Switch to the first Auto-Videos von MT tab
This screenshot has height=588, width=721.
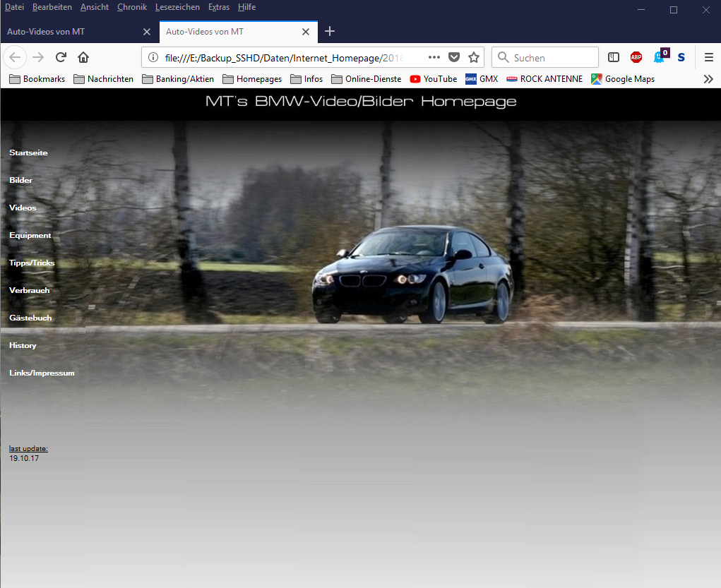pos(80,32)
